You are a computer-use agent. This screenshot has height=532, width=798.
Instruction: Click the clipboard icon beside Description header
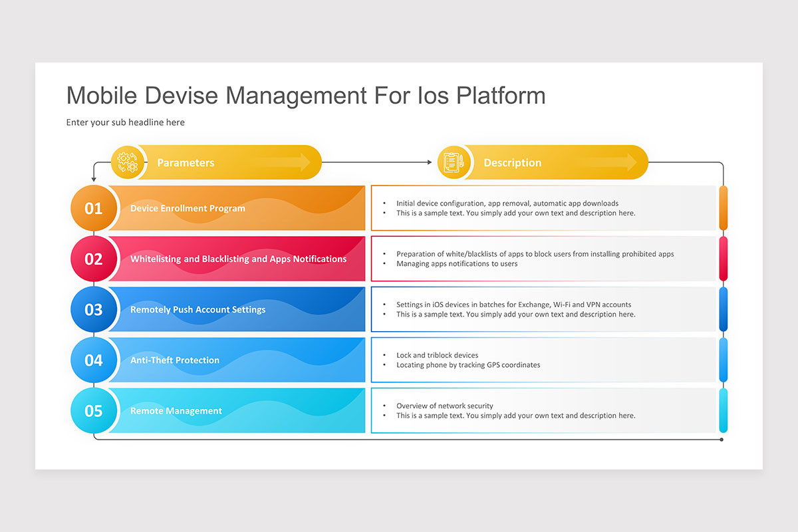tap(454, 162)
